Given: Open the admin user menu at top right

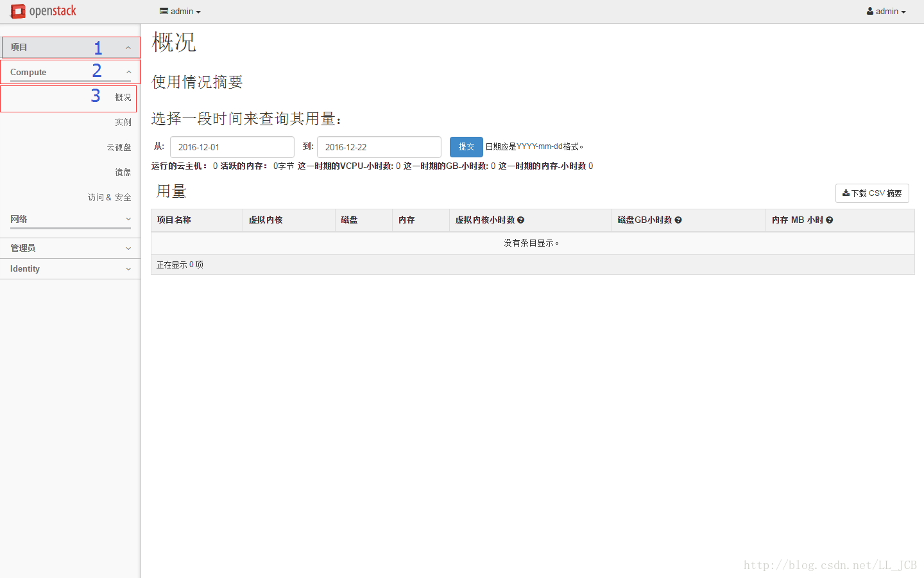Looking at the screenshot, I should [886, 12].
